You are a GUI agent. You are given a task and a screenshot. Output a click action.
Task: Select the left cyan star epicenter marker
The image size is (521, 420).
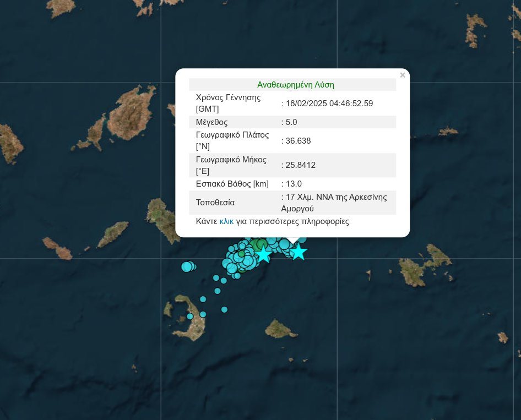(263, 254)
